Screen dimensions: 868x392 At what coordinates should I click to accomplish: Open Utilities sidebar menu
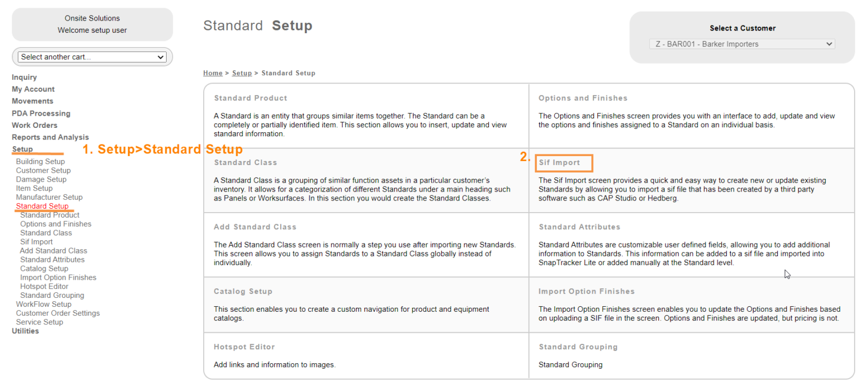tap(25, 331)
